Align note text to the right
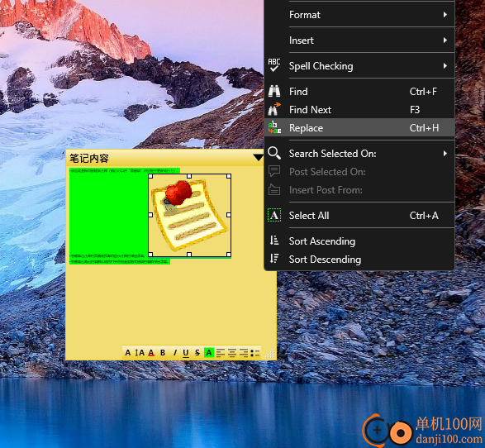485x448 pixels. (244, 353)
